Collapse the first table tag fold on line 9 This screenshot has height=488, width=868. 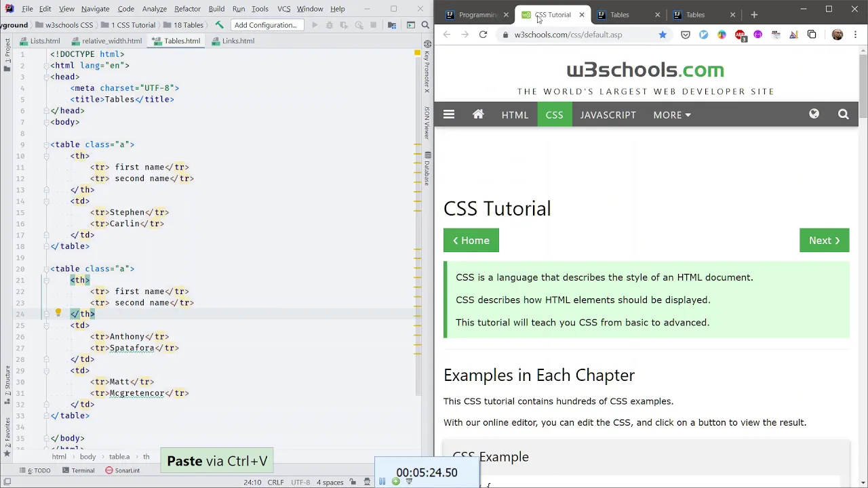pos(47,144)
